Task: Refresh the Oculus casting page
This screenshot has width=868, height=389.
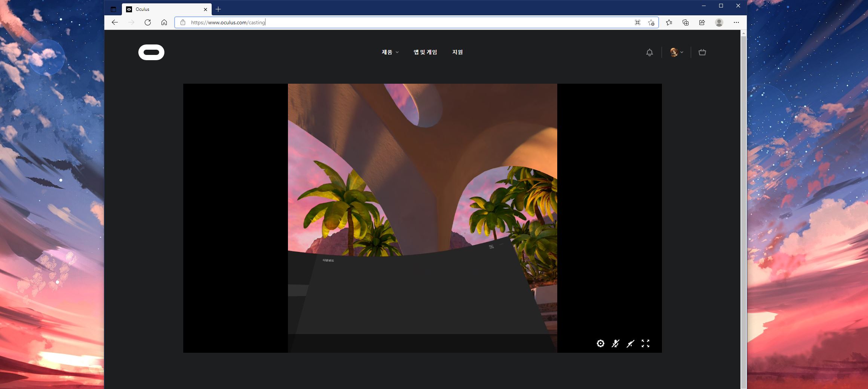Action: pyautogui.click(x=148, y=22)
